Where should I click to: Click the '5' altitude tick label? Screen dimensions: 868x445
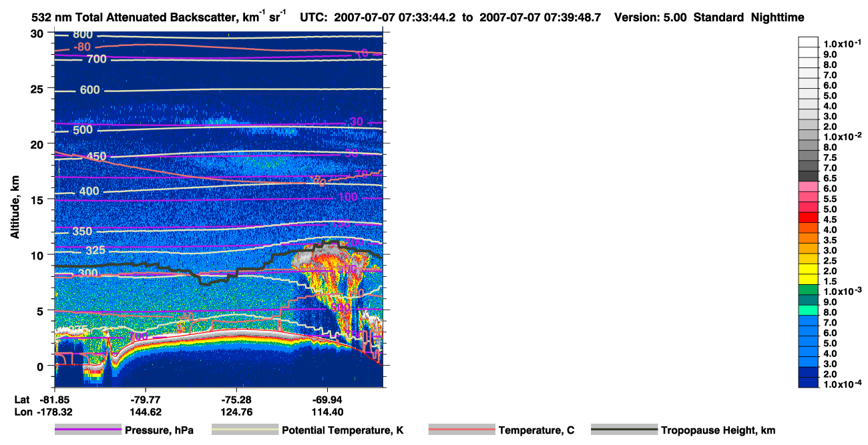point(41,310)
